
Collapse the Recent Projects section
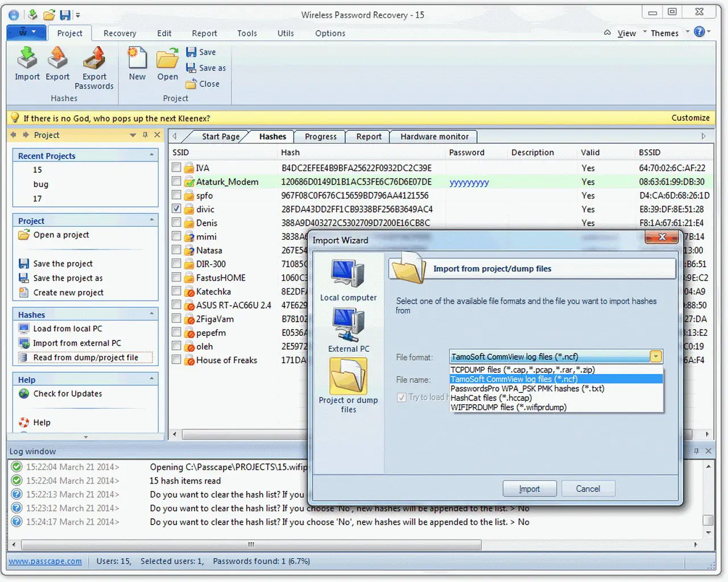click(152, 155)
